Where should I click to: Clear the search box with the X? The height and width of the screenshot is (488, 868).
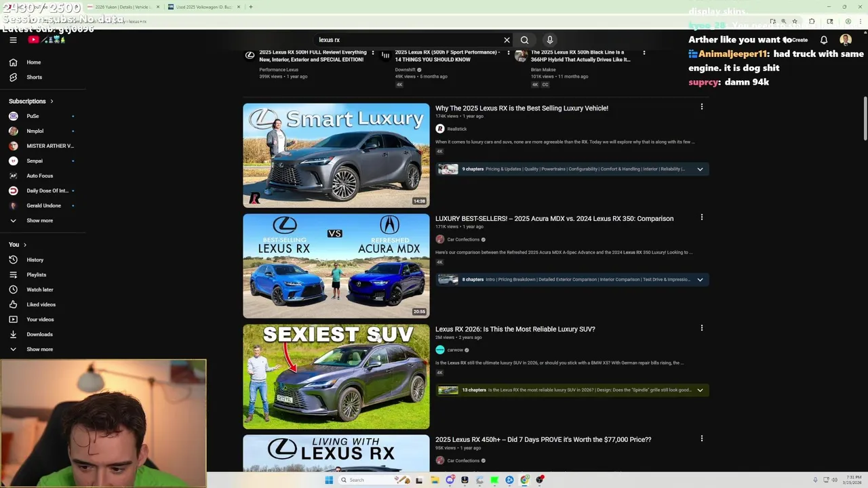507,40
